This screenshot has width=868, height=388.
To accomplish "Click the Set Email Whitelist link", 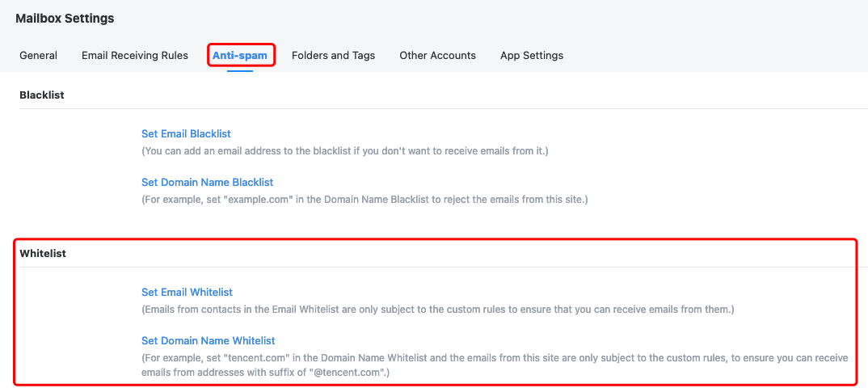I will point(187,292).
